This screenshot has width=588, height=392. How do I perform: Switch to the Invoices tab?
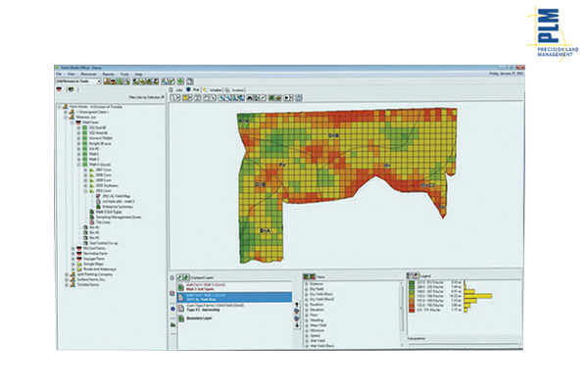(x=235, y=90)
